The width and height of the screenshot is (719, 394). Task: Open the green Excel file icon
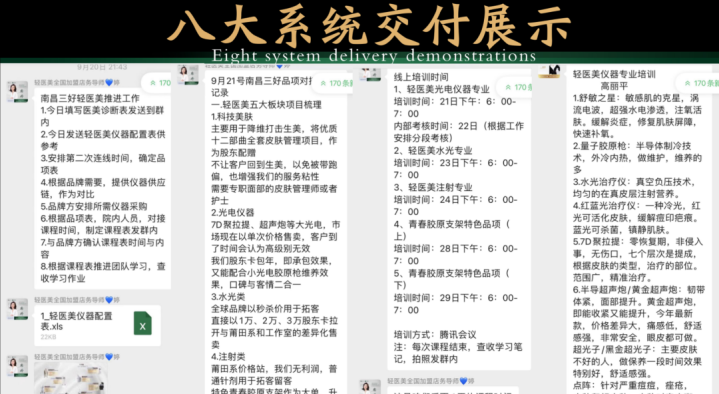click(142, 323)
